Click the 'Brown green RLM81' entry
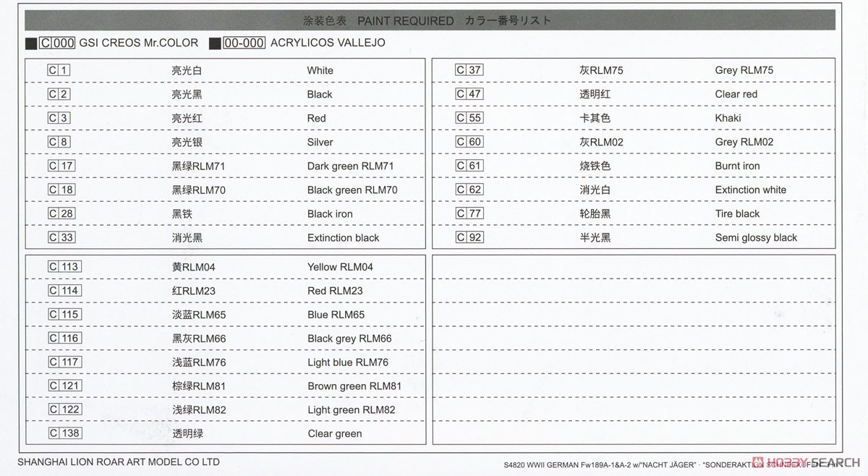The image size is (868, 476). coord(354,386)
